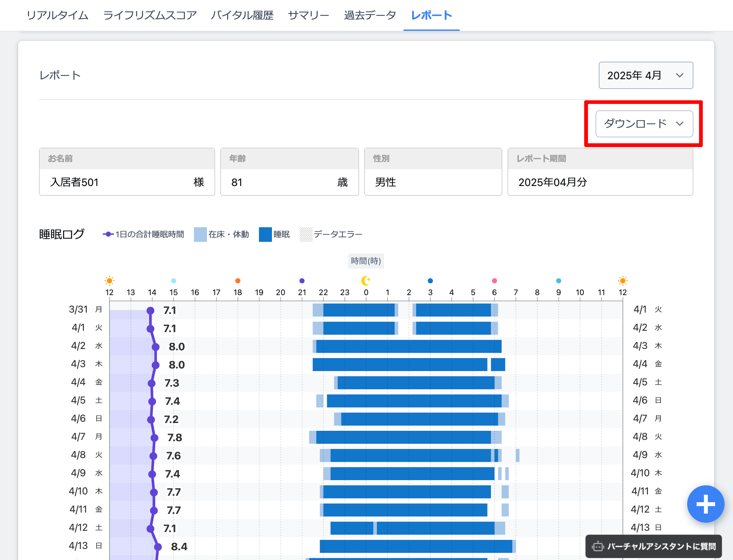Click the 7.8 sleep total for 4/7
Screen dimensions: 733x560
coord(175,438)
